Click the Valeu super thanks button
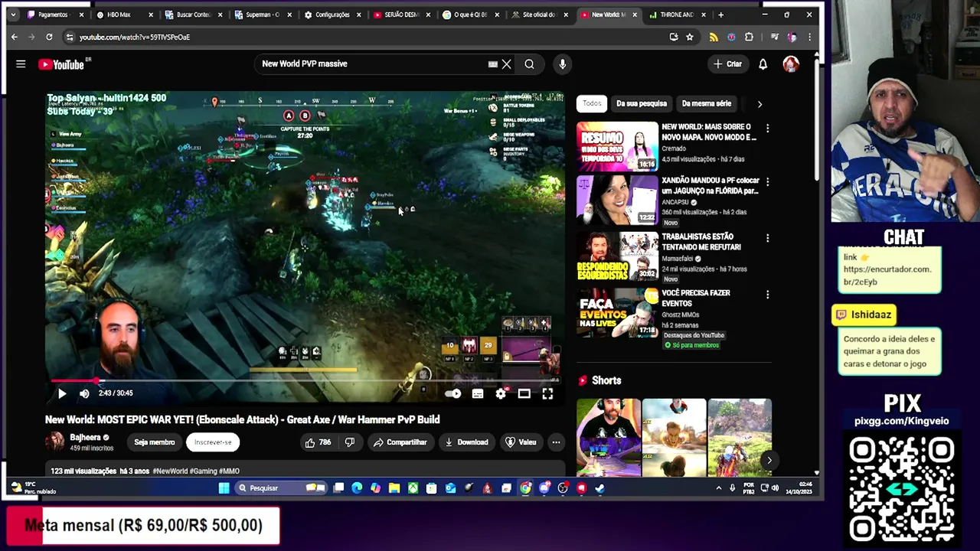The image size is (980, 551). coord(521,442)
